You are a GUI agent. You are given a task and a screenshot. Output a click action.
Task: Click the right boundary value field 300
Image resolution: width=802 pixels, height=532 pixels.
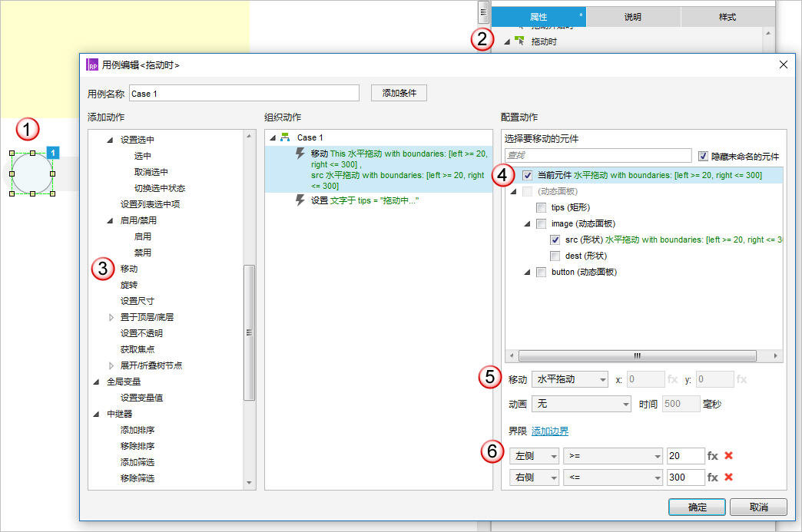[686, 477]
